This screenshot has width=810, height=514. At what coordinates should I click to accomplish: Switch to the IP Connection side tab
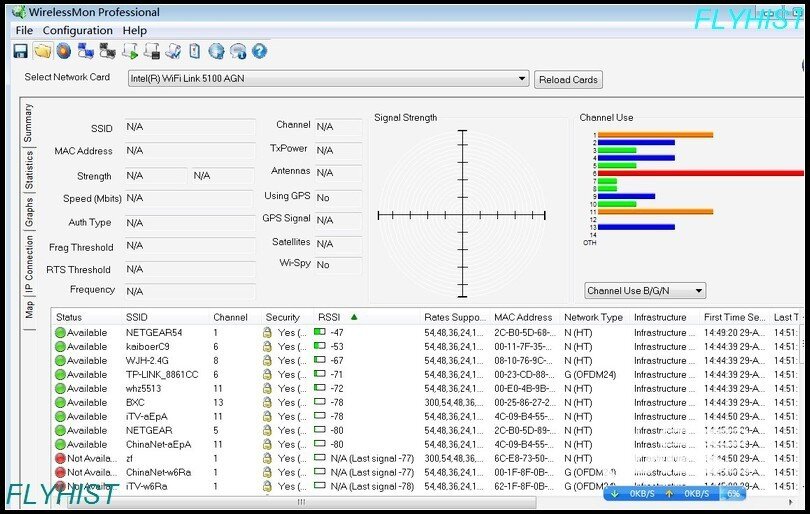pyautogui.click(x=28, y=264)
